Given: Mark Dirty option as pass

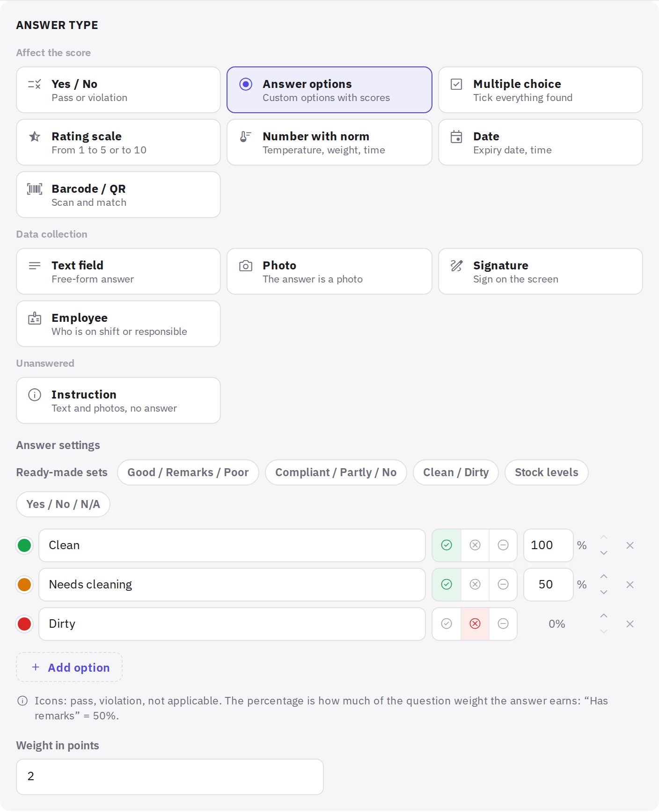Looking at the screenshot, I should (x=447, y=624).
